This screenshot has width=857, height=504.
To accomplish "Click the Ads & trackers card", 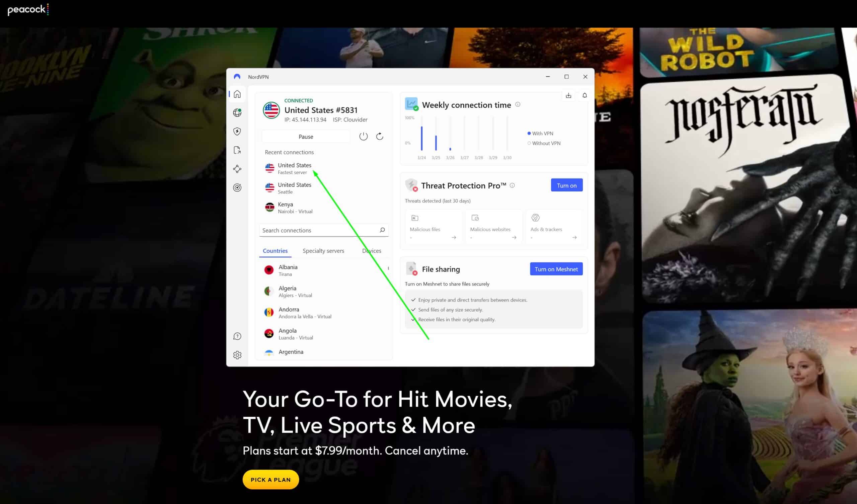I will click(x=554, y=226).
